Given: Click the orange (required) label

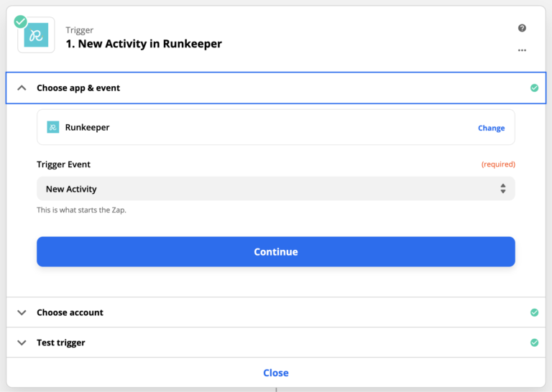Looking at the screenshot, I should point(498,164).
